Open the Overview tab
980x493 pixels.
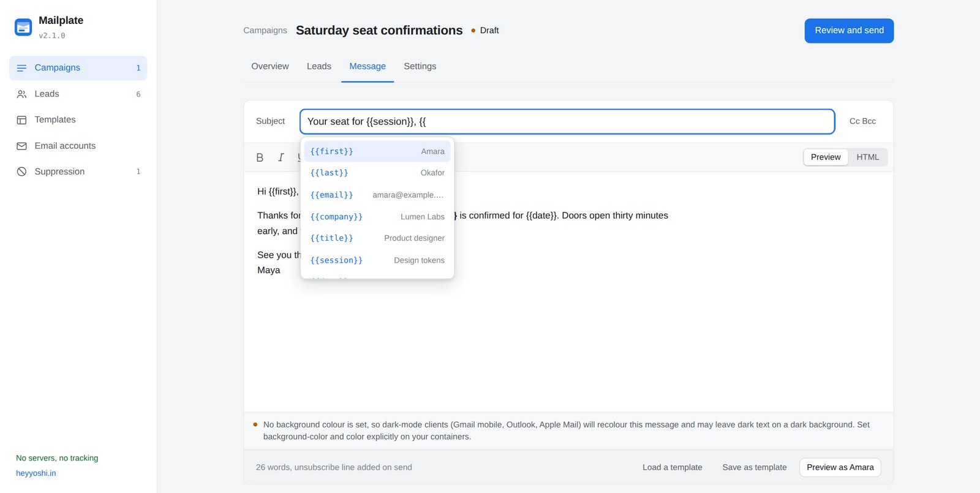270,66
